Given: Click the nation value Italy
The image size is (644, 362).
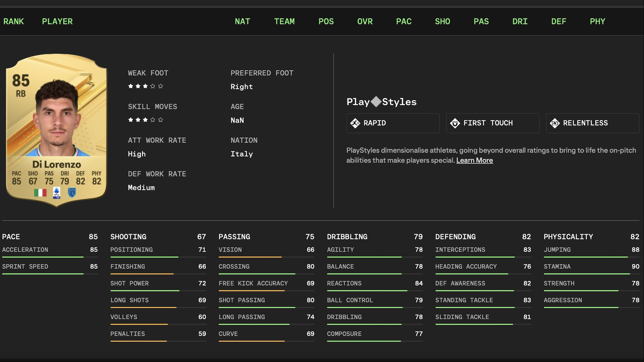Looking at the screenshot, I should click(x=242, y=154).
